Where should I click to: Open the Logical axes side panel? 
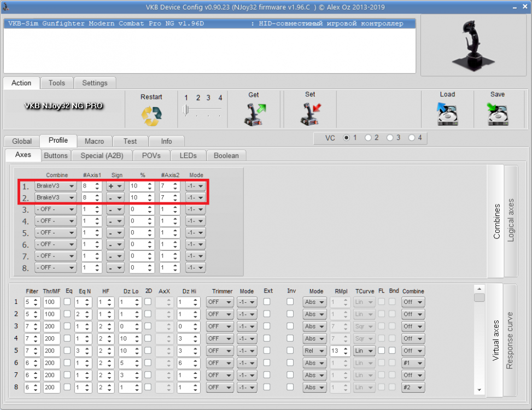[511, 220]
